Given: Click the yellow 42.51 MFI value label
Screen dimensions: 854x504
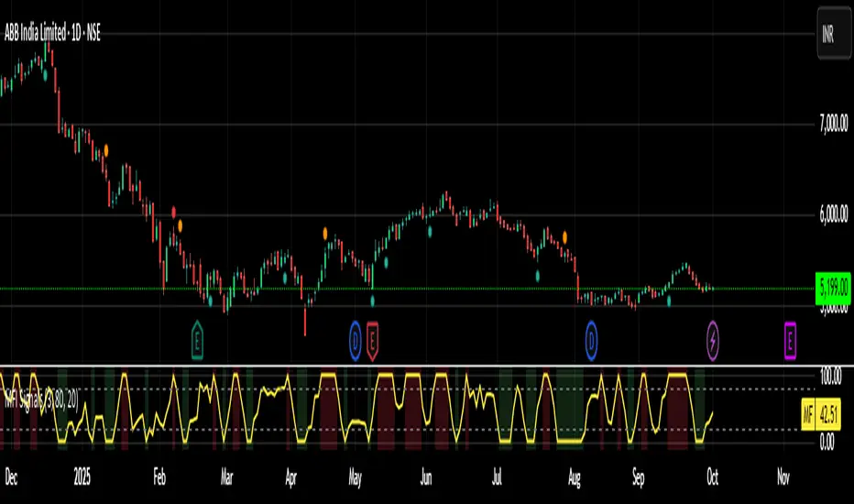Looking at the screenshot, I should [x=829, y=414].
